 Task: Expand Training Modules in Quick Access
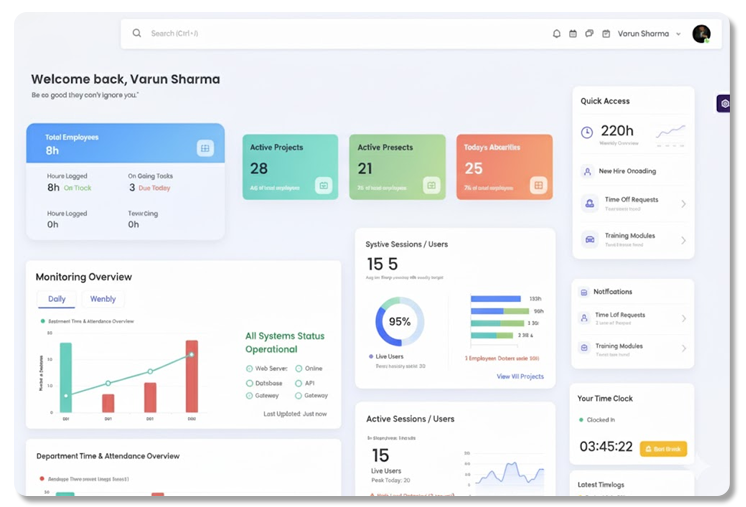[x=683, y=240]
